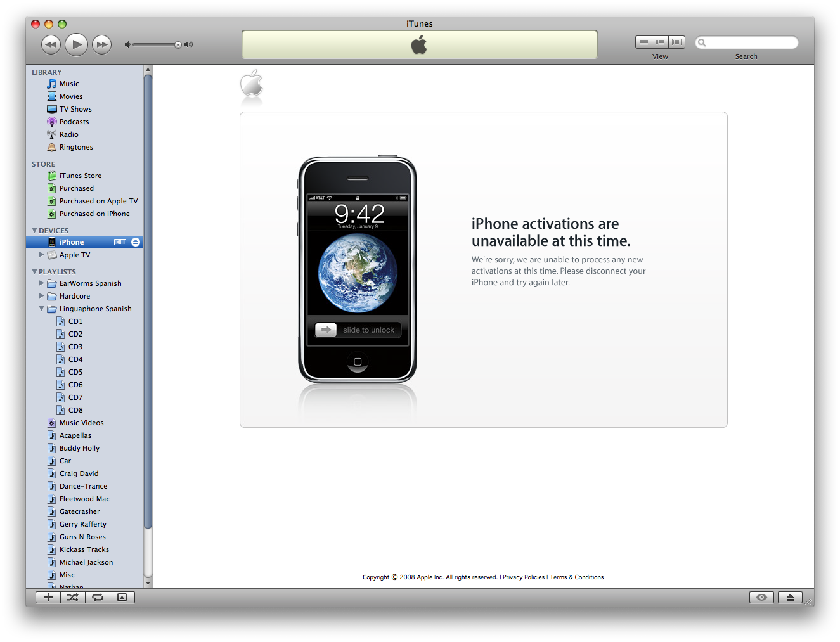Click the Apple logo above activation panel
This screenshot has height=642, width=840.
click(252, 83)
